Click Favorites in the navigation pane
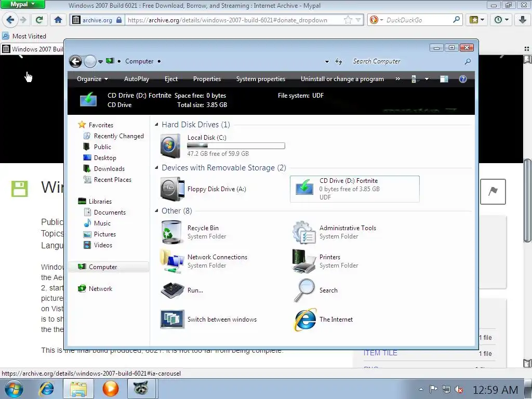Screen dimensions: 532x399 101,125
